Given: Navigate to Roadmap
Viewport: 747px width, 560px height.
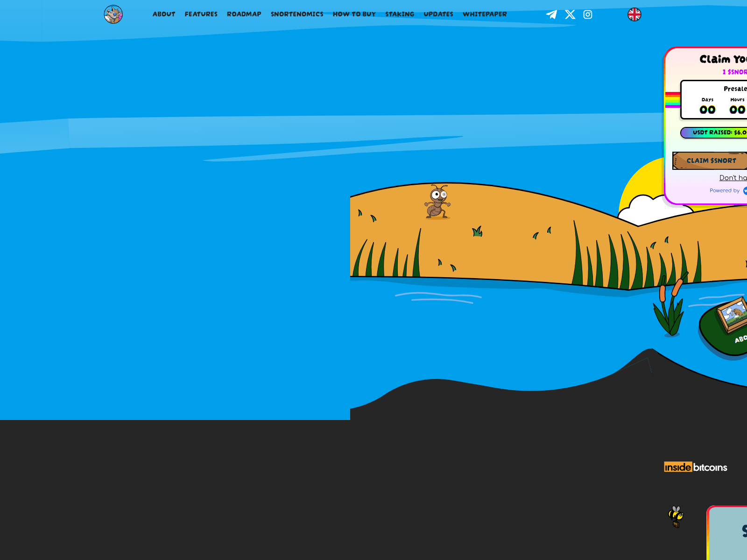Looking at the screenshot, I should [x=244, y=14].
